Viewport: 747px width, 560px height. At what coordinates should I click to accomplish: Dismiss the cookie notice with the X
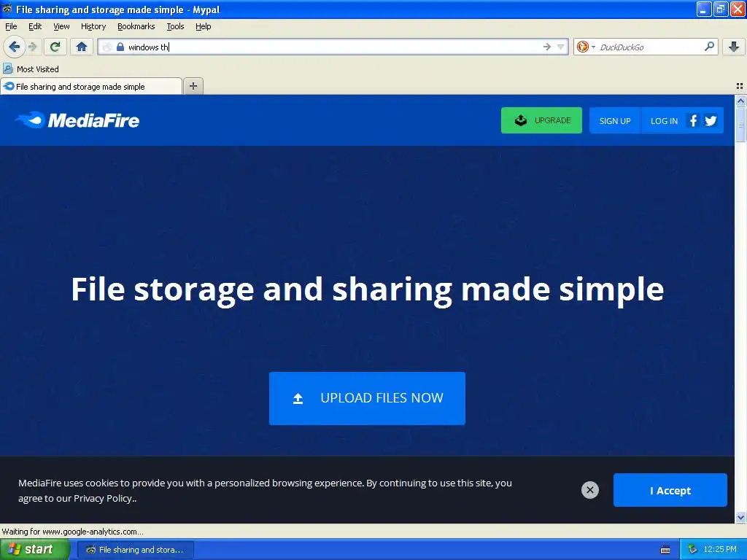pos(589,490)
